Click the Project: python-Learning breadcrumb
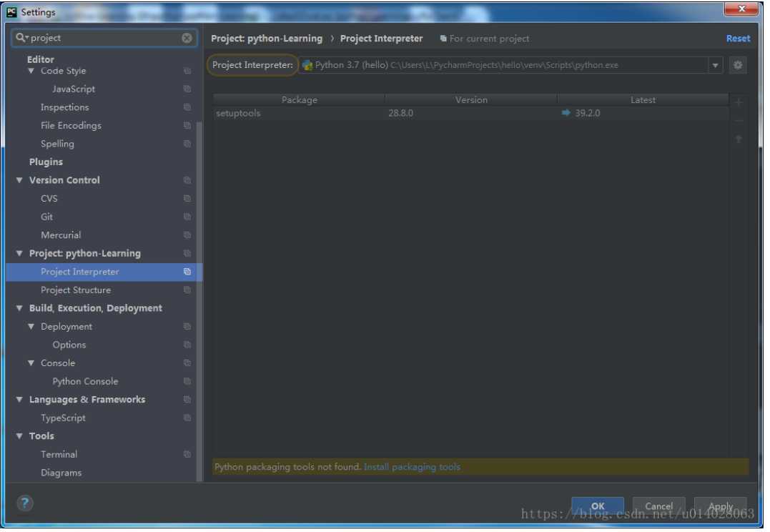 pos(267,39)
